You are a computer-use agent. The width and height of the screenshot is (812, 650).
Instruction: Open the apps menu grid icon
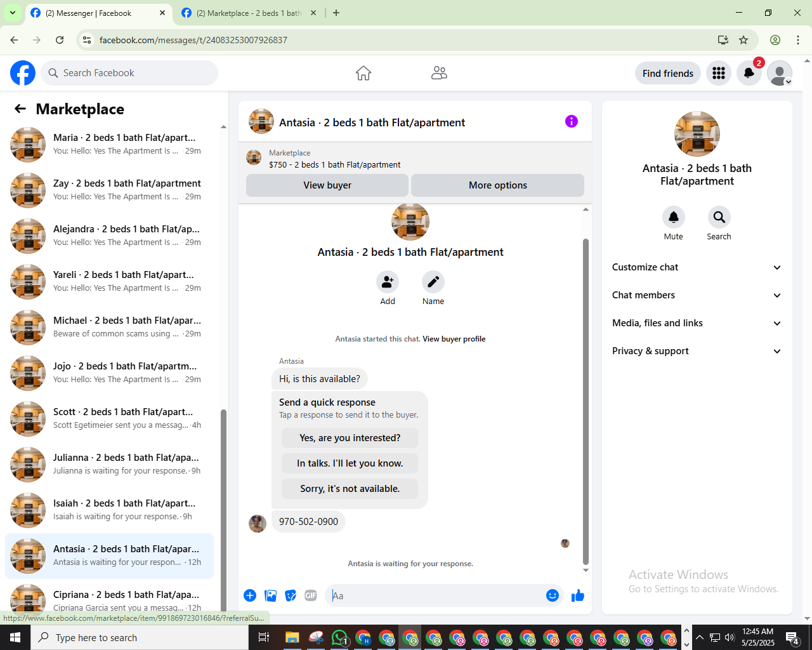pos(719,73)
